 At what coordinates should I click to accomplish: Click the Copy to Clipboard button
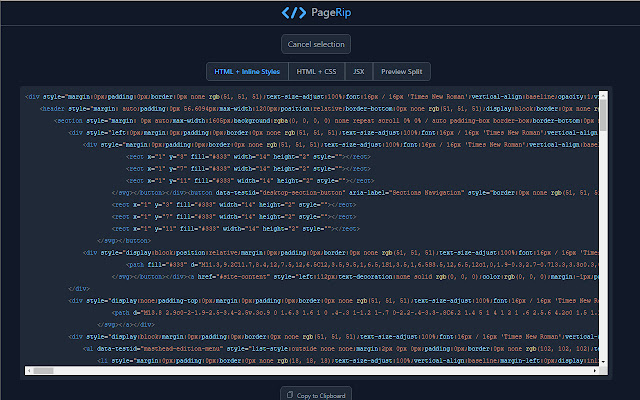point(316,394)
